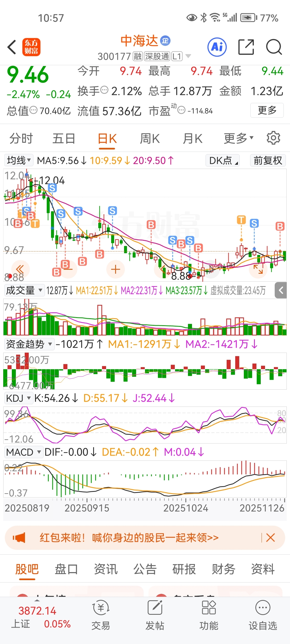The width and height of the screenshot is (290, 644).
Task: Expand chart to fullscreen icon
Action: tap(258, 269)
